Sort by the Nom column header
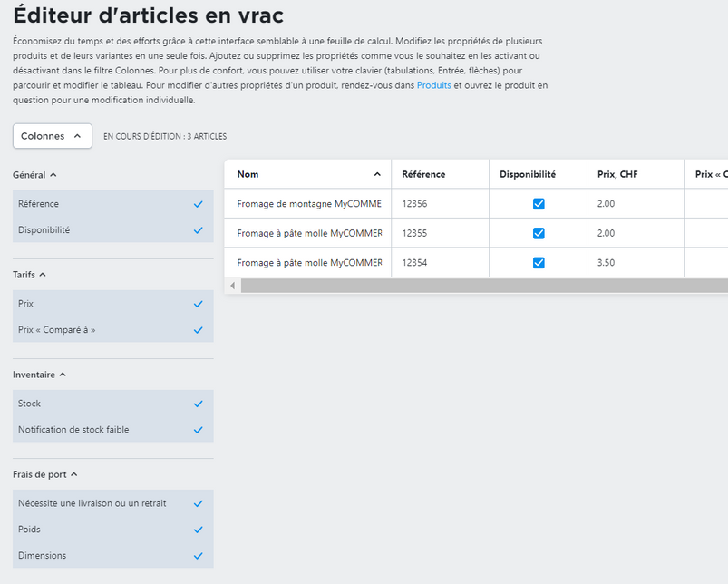 (308, 174)
